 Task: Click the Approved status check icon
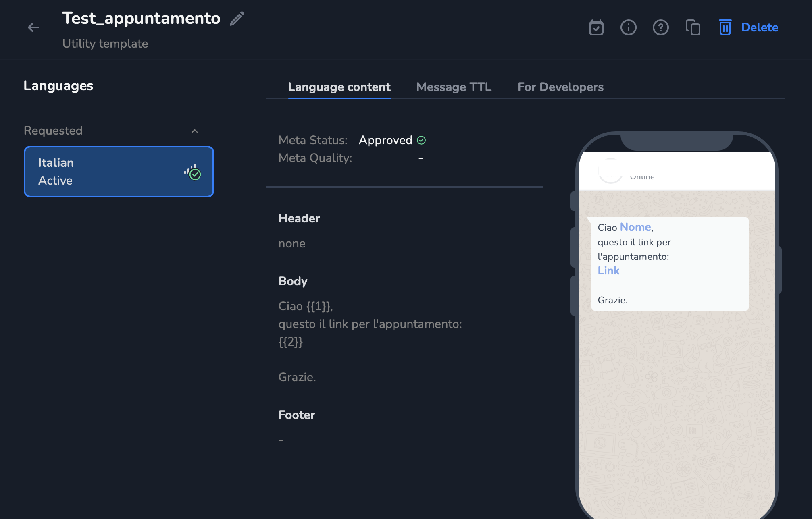click(x=421, y=140)
